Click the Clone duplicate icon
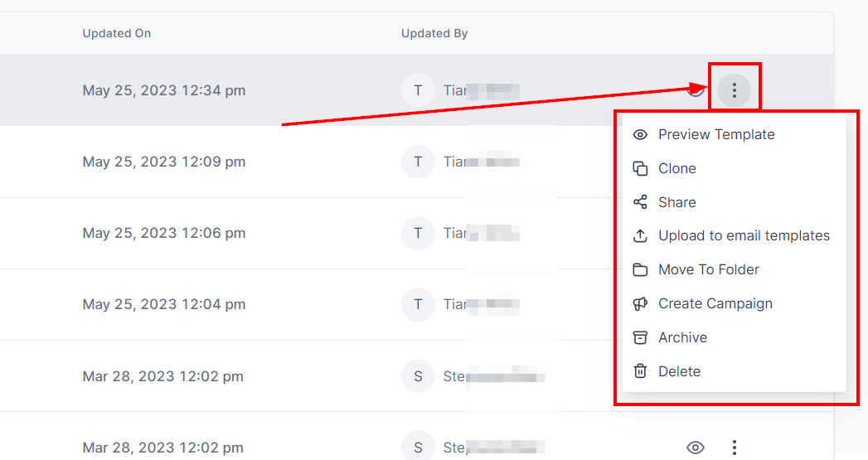 (640, 168)
